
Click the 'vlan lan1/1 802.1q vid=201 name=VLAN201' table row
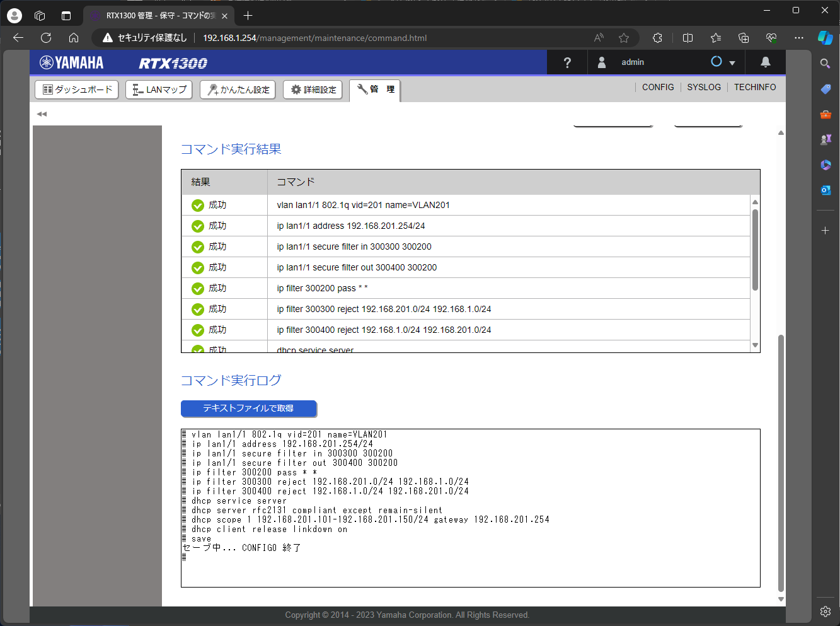coord(466,206)
